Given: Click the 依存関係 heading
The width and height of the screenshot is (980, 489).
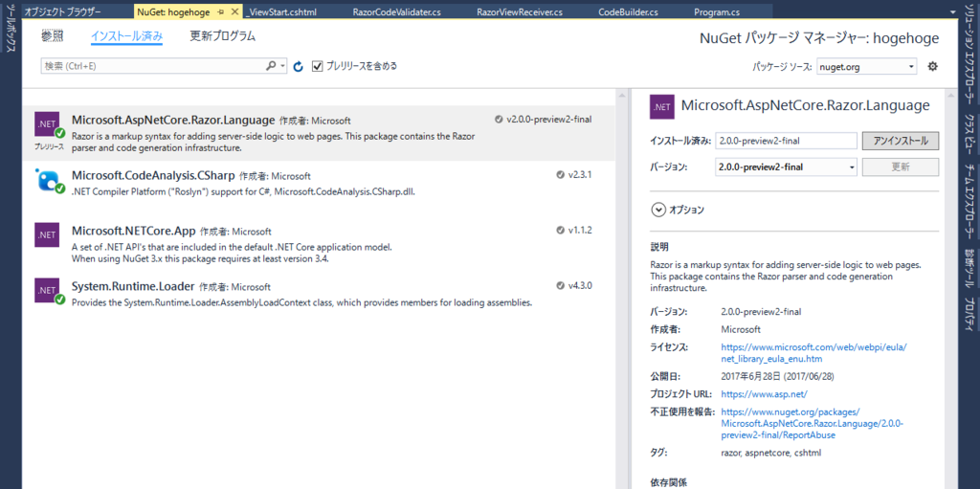Looking at the screenshot, I should tap(669, 482).
